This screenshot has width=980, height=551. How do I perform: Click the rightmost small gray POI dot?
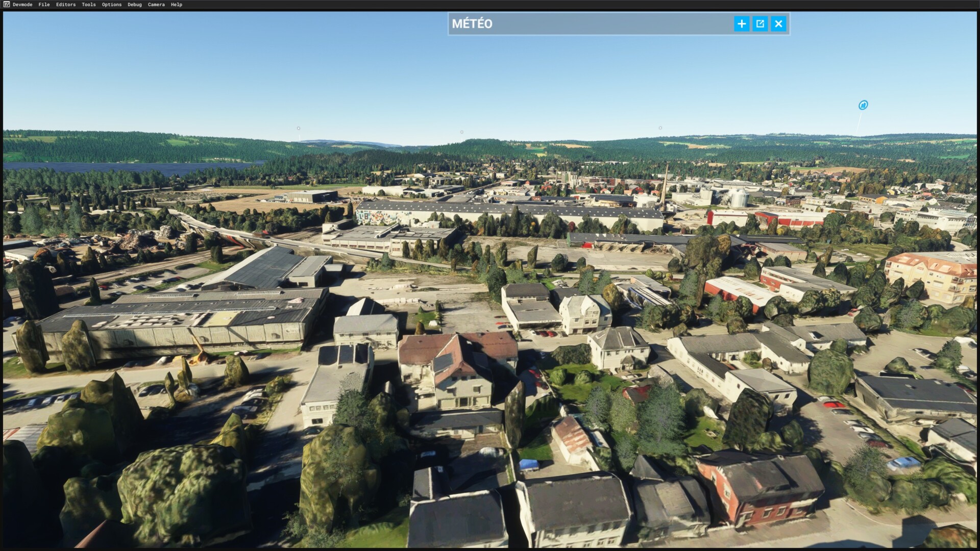[x=660, y=128]
